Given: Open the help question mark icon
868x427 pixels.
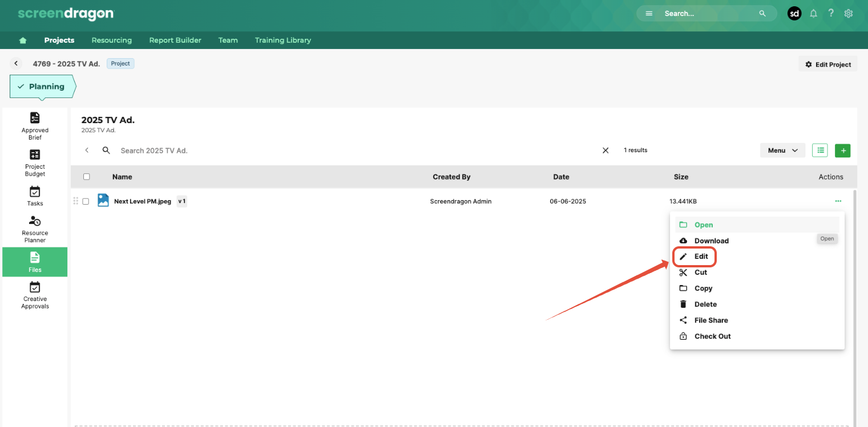Looking at the screenshot, I should click(831, 13).
